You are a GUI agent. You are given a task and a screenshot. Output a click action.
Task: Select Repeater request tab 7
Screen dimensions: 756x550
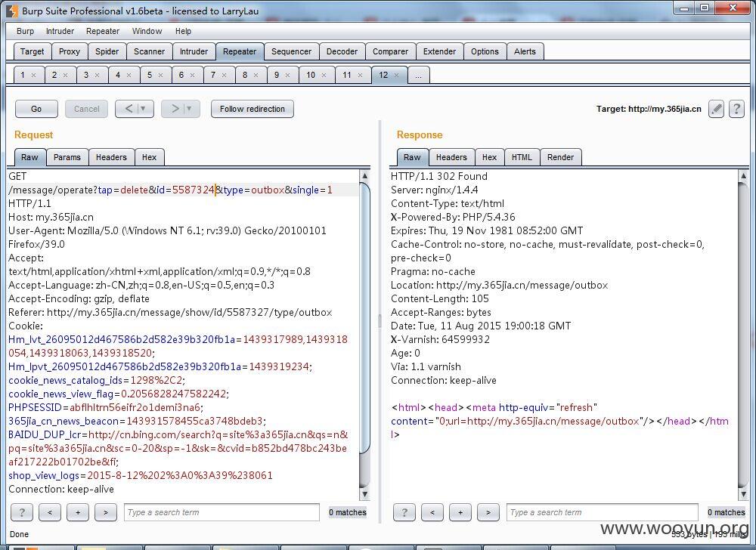tap(213, 75)
